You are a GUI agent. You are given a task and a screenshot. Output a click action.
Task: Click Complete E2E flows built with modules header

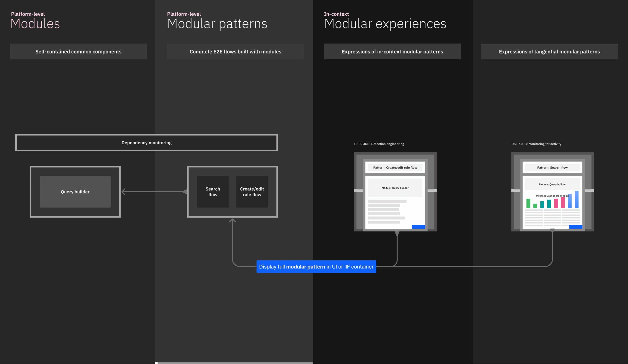(x=235, y=52)
